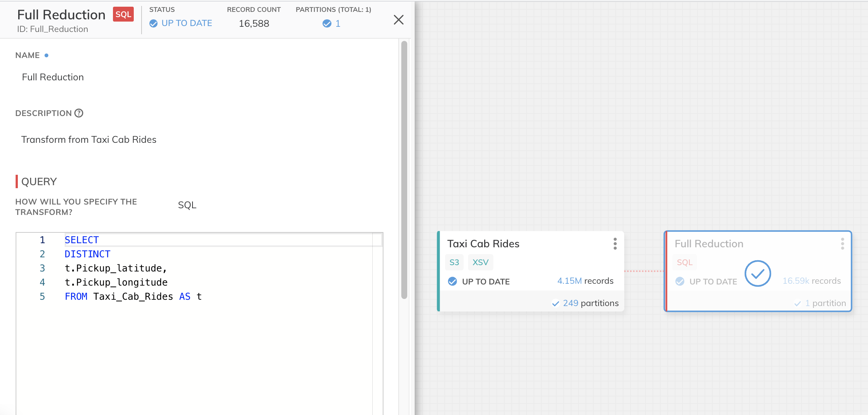Click the Description help question-mark icon

(x=79, y=113)
